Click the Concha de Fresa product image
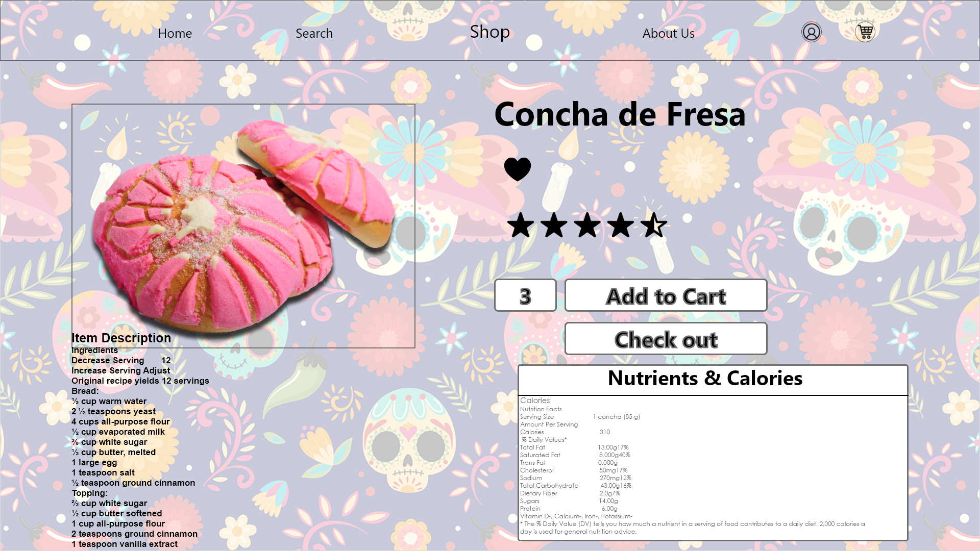 pos(243,226)
